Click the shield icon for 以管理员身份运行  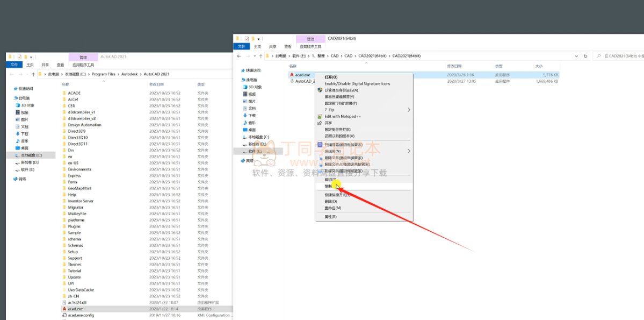[x=320, y=90]
